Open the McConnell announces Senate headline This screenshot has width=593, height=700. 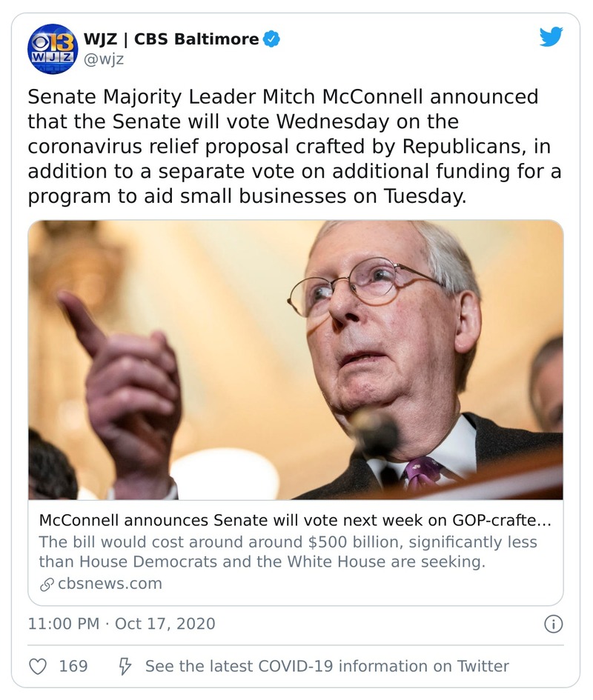click(295, 521)
